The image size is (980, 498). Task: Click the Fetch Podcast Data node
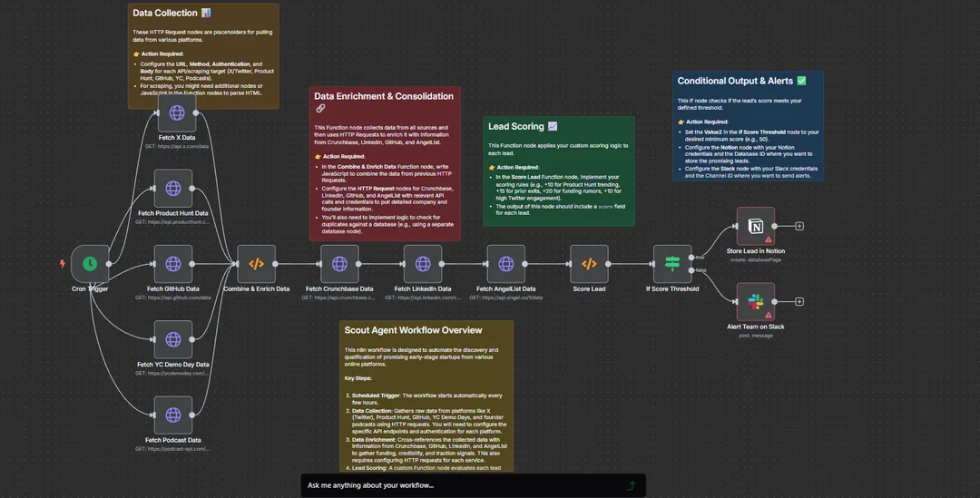click(173, 415)
